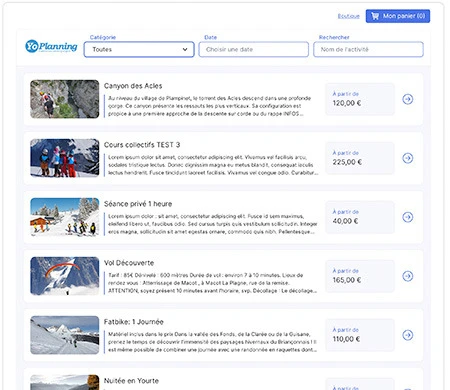Image resolution: width=450 pixels, height=390 pixels.
Task: Select the Séance privé 1 heure thumbnail
Action: coord(65,217)
